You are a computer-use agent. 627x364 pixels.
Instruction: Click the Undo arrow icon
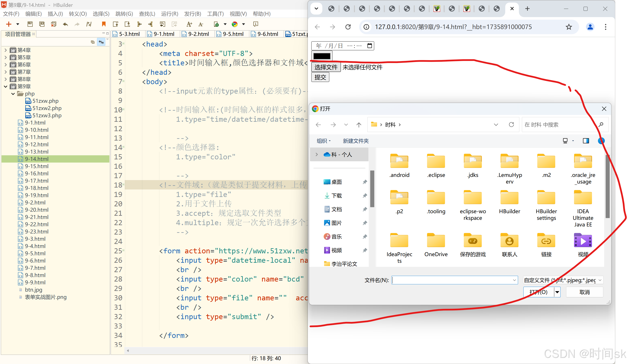pyautogui.click(x=65, y=24)
